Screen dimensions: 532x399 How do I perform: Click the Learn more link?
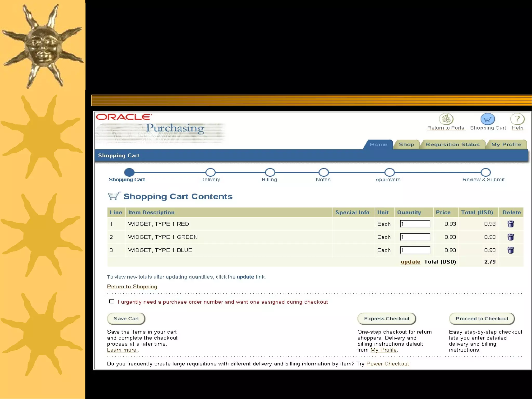coord(122,350)
